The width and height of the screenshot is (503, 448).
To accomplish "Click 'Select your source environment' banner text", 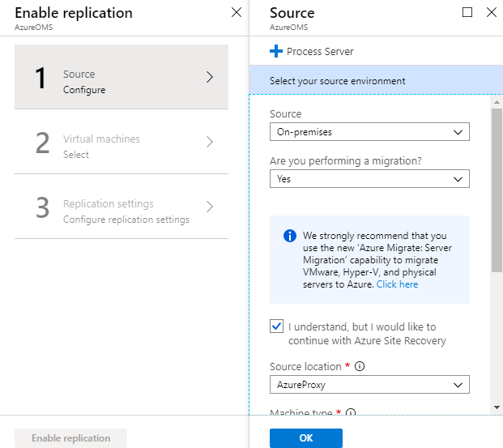I will click(x=338, y=81).
